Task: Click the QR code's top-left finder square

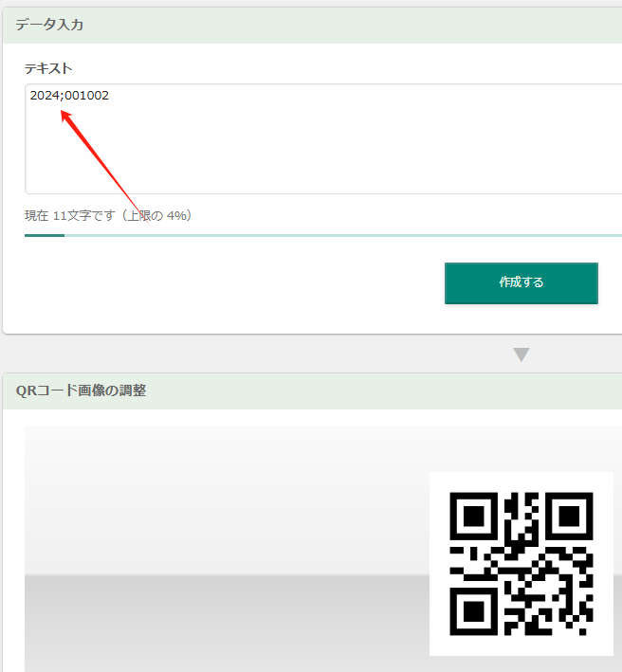Action: 473,516
